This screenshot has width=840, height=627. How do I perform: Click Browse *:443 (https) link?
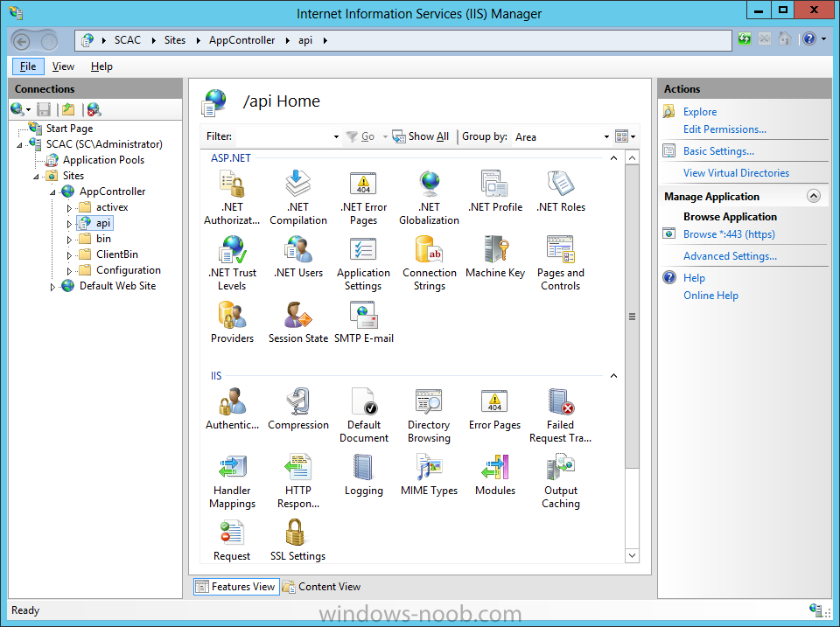click(729, 234)
